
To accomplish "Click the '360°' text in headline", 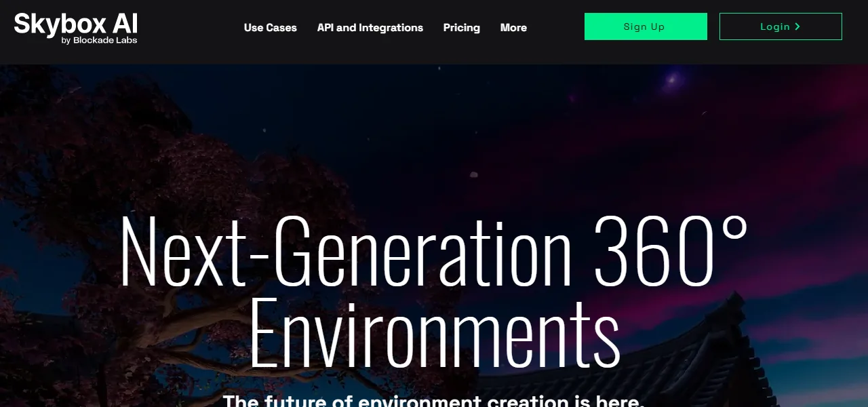I will click(671, 250).
